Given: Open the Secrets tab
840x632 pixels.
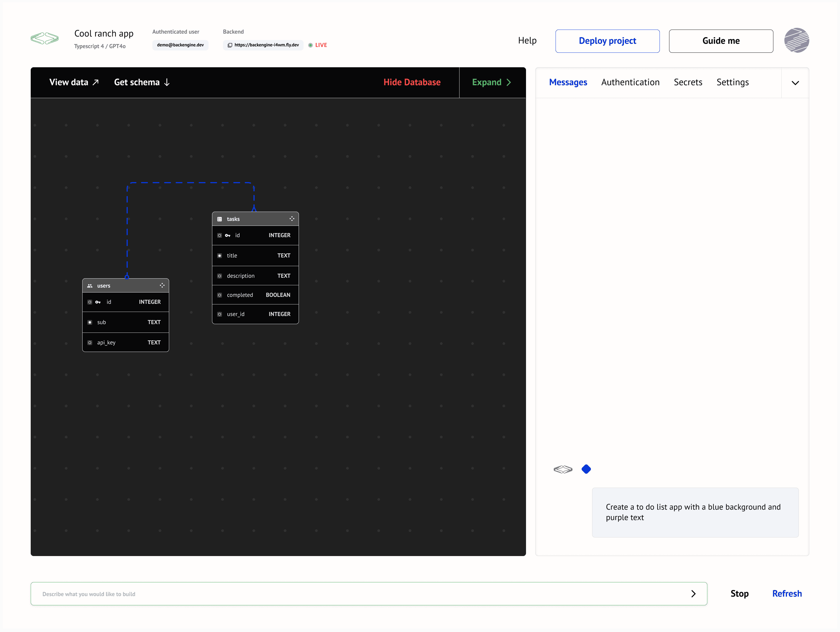Looking at the screenshot, I should [688, 82].
